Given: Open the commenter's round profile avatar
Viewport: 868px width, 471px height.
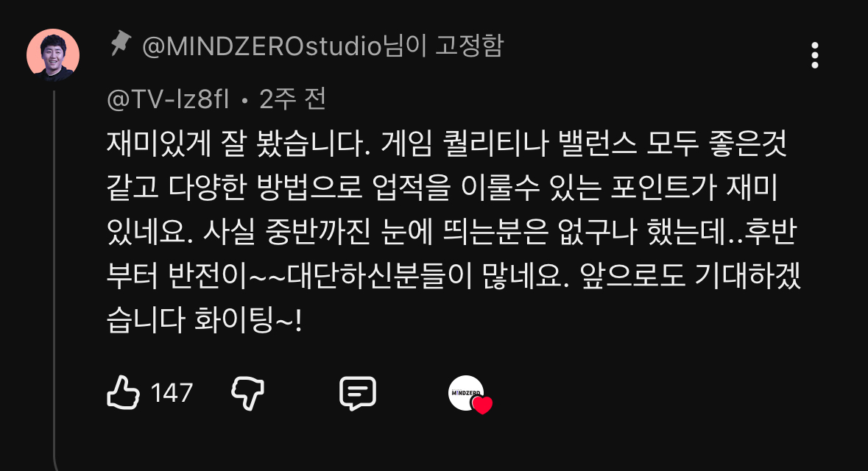Looking at the screenshot, I should pyautogui.click(x=53, y=55).
